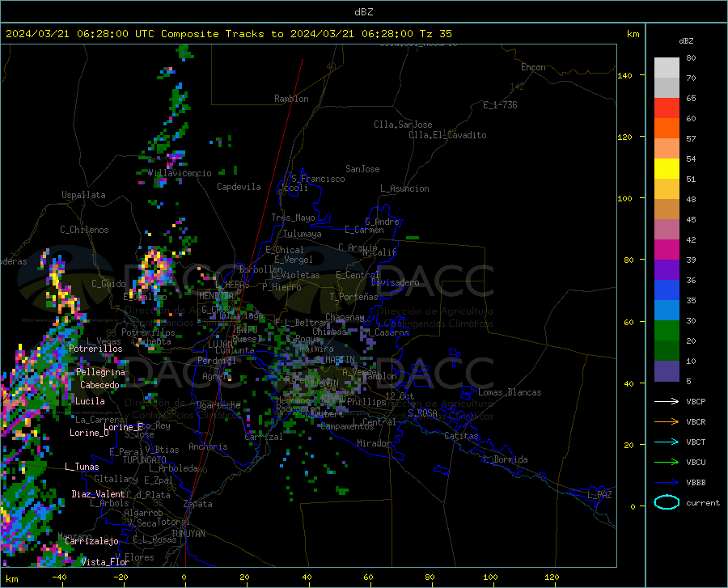Click the TUNUYAN map label
The height and width of the screenshot is (588, 728).
pos(188,534)
